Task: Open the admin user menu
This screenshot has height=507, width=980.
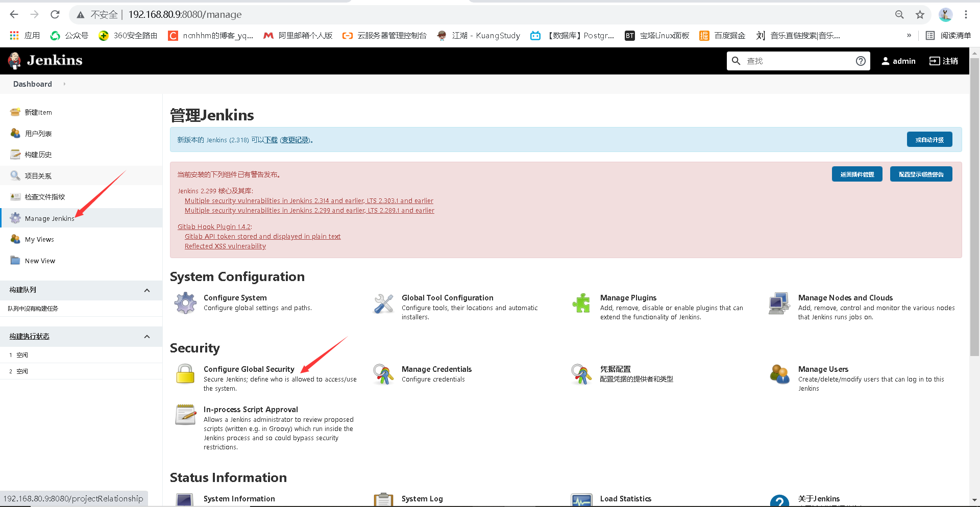Action: tap(898, 61)
